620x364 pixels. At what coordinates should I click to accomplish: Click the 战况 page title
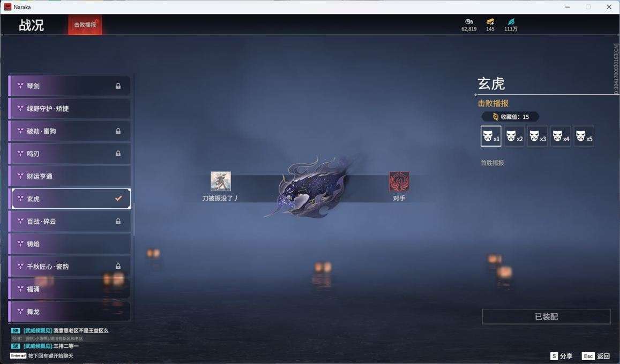point(31,25)
